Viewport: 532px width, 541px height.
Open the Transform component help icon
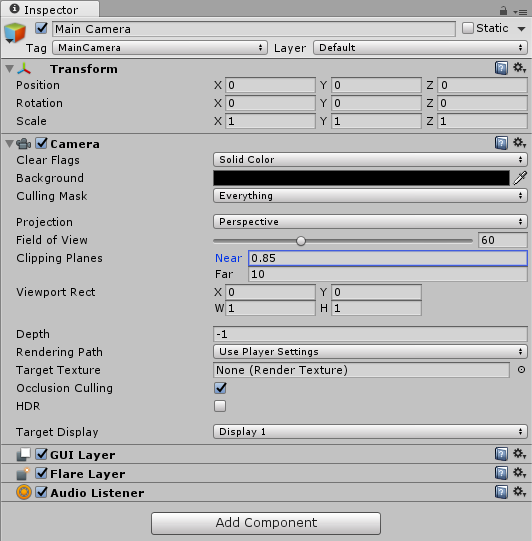point(501,68)
